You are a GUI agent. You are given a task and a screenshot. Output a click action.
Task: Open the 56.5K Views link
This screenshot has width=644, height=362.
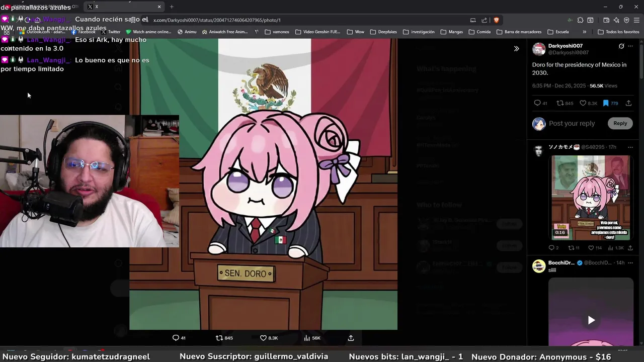[603, 86]
